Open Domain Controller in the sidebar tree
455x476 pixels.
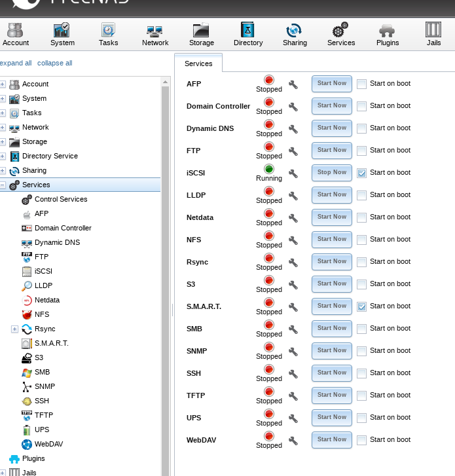click(x=63, y=228)
